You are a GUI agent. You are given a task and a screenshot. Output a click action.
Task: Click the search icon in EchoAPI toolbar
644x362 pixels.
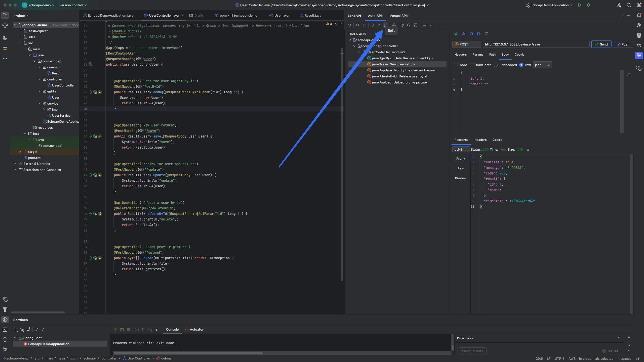pyautogui.click(x=357, y=25)
